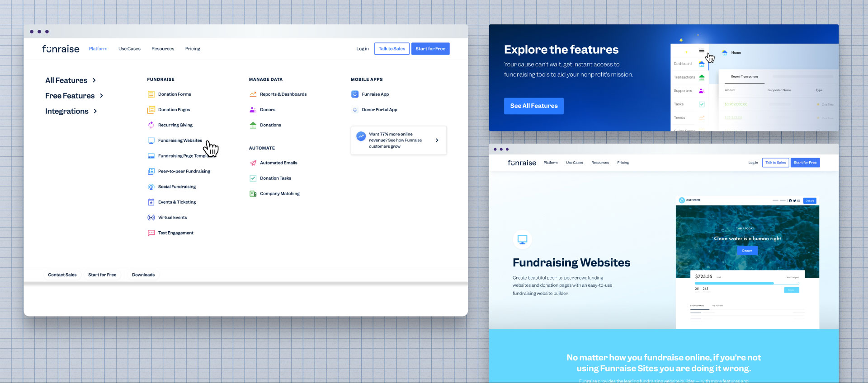868x383 pixels.
Task: Click Talk to Sales in lower right window
Action: coord(776,163)
